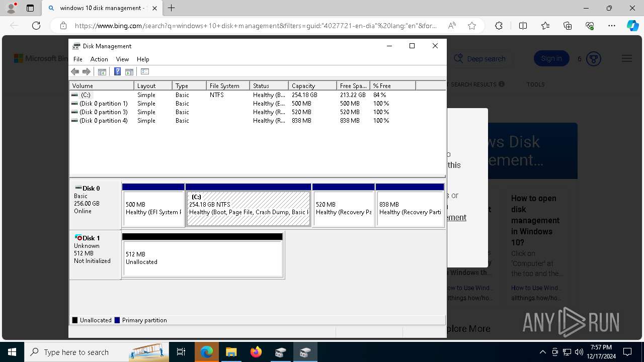Click the 213.22 GB free space cell
The width and height of the screenshot is (644, 362).
point(353,95)
